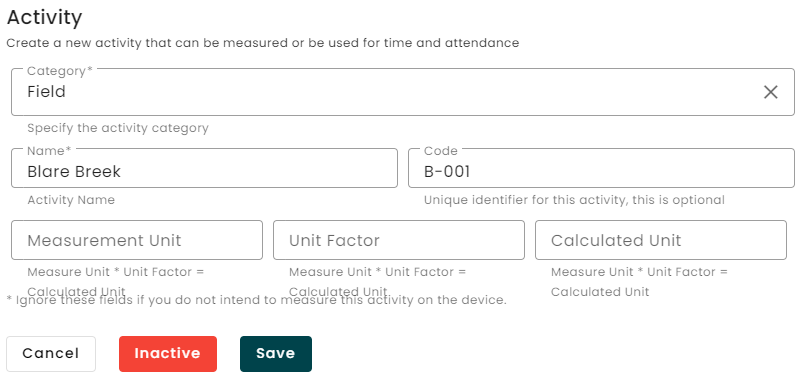Click the Name field containing Blare Breek
Image resolution: width=797 pixels, height=374 pixels.
204,168
